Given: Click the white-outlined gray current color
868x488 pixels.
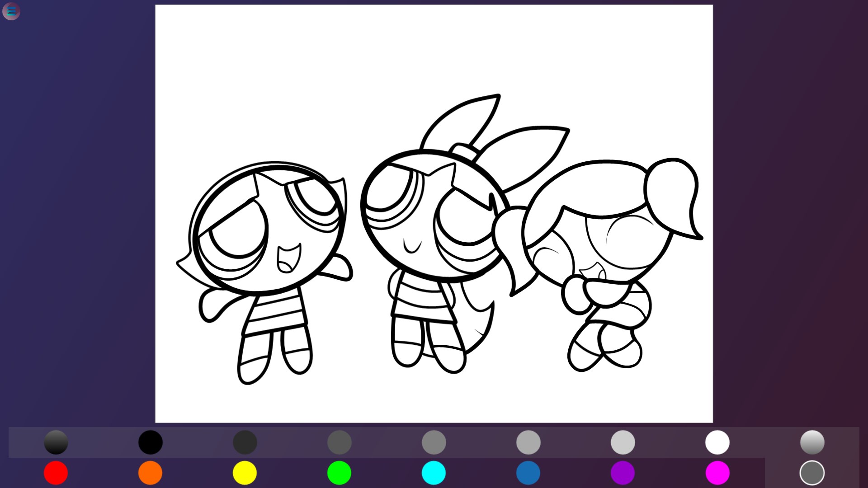Looking at the screenshot, I should click(812, 473).
